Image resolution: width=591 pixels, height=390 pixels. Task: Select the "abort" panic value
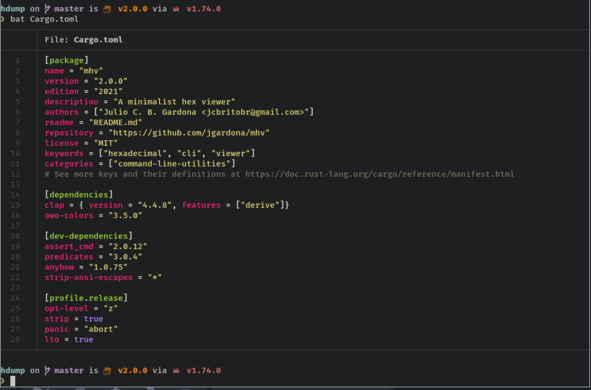(x=101, y=329)
